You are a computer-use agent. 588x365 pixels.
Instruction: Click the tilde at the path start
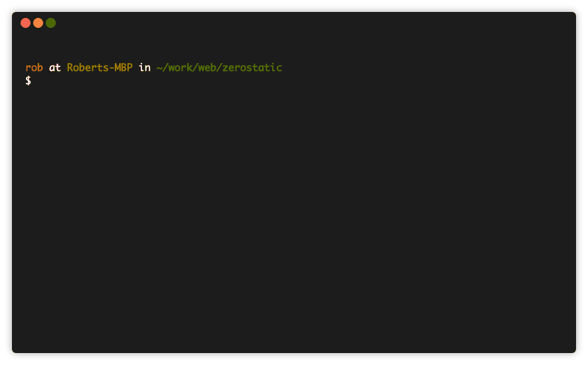click(159, 68)
